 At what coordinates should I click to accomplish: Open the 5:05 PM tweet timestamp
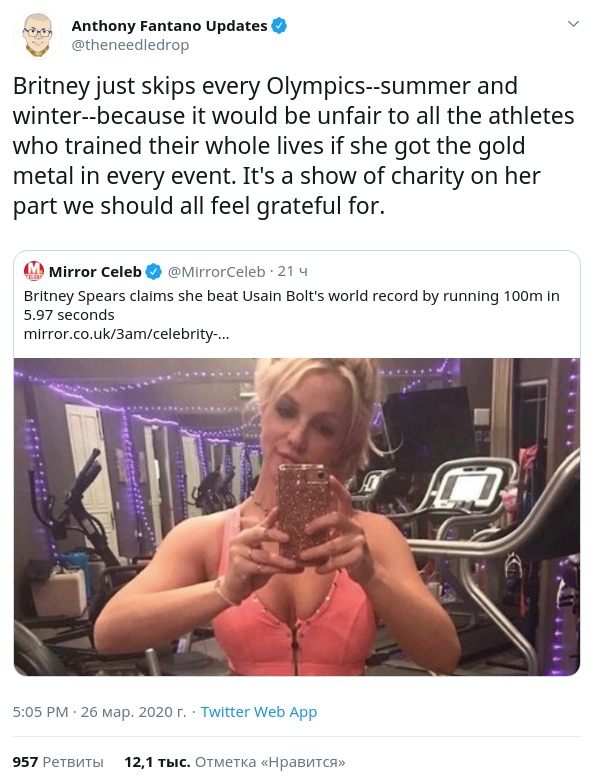click(40, 712)
